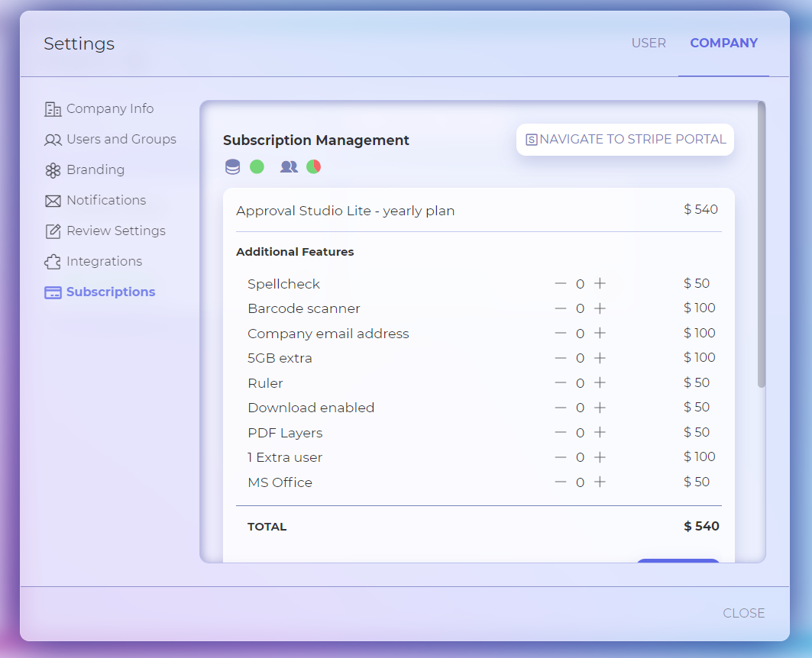Decrease Spellcheck quantity with minus

561,283
